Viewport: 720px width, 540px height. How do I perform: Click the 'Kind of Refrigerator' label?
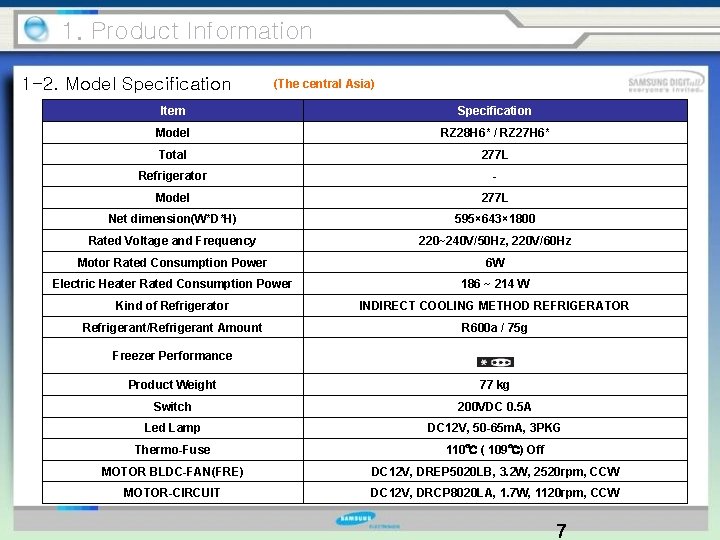pyautogui.click(x=172, y=306)
